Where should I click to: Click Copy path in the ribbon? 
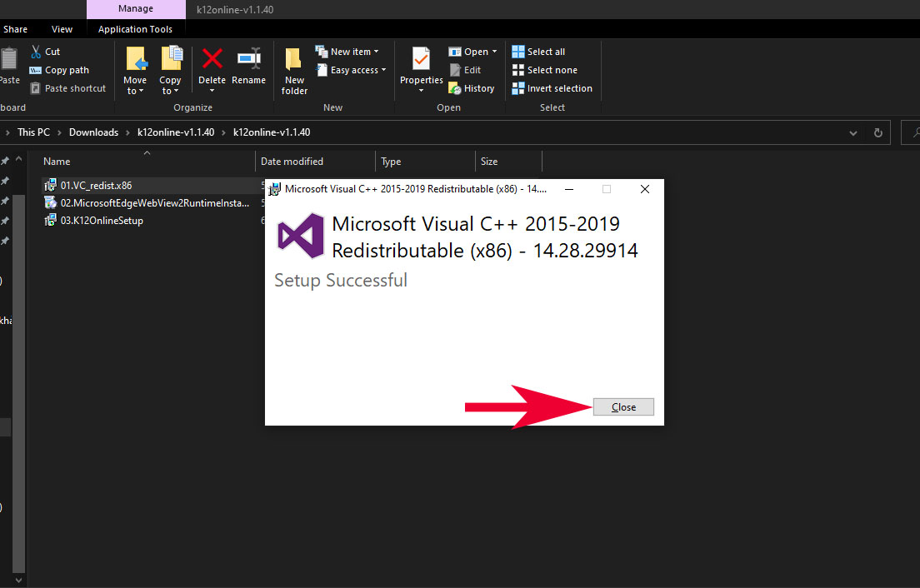point(67,70)
